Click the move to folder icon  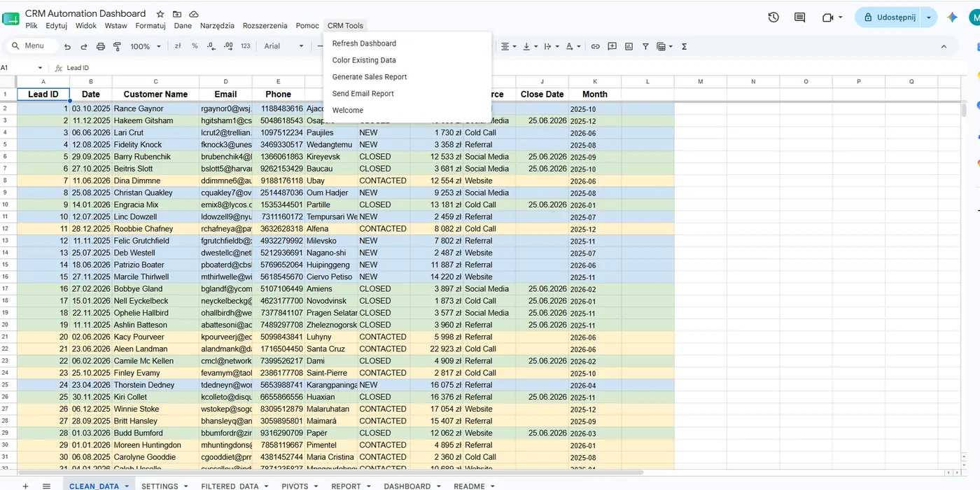(x=177, y=14)
